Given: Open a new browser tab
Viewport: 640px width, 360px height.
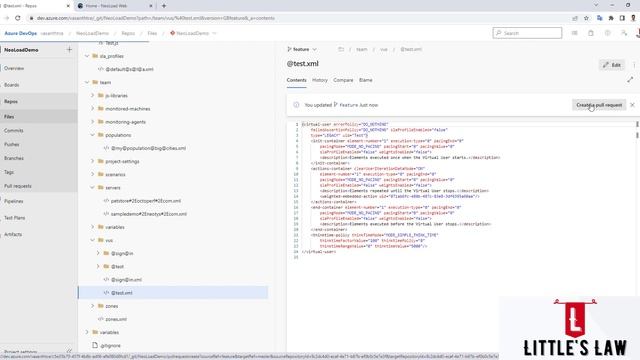Looking at the screenshot, I should (164, 6).
